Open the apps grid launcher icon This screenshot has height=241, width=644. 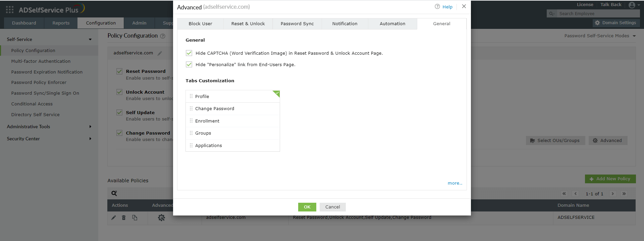point(10,10)
